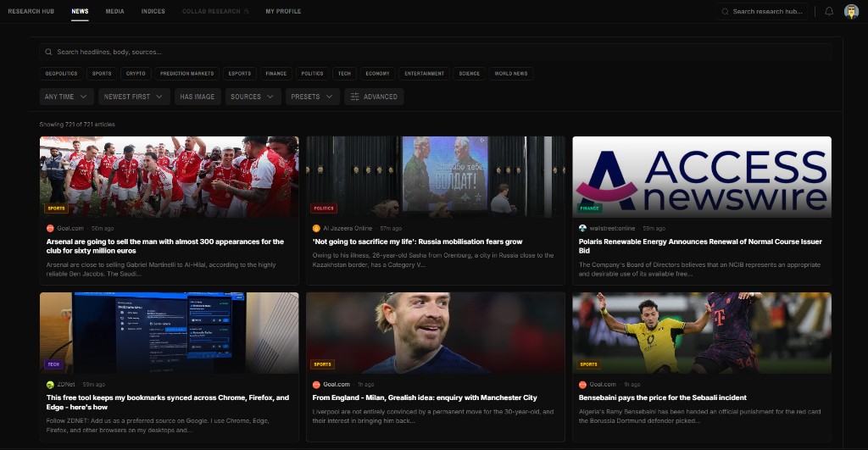
Task: Open the Any Time dropdown
Action: click(x=66, y=97)
